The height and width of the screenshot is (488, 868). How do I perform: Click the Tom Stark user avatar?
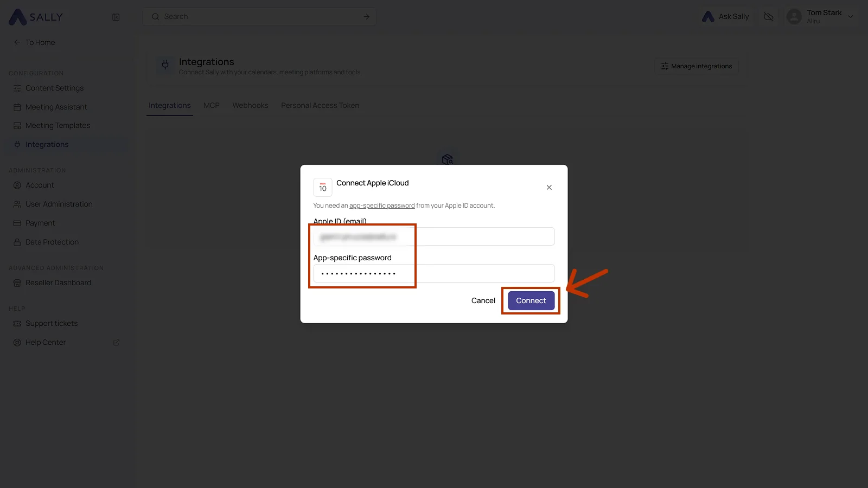click(x=794, y=17)
